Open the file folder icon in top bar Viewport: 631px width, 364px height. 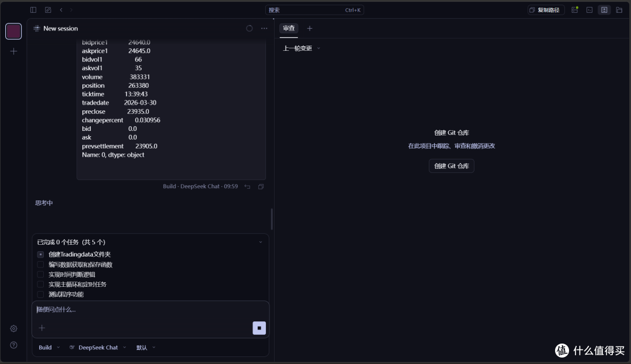pos(619,10)
